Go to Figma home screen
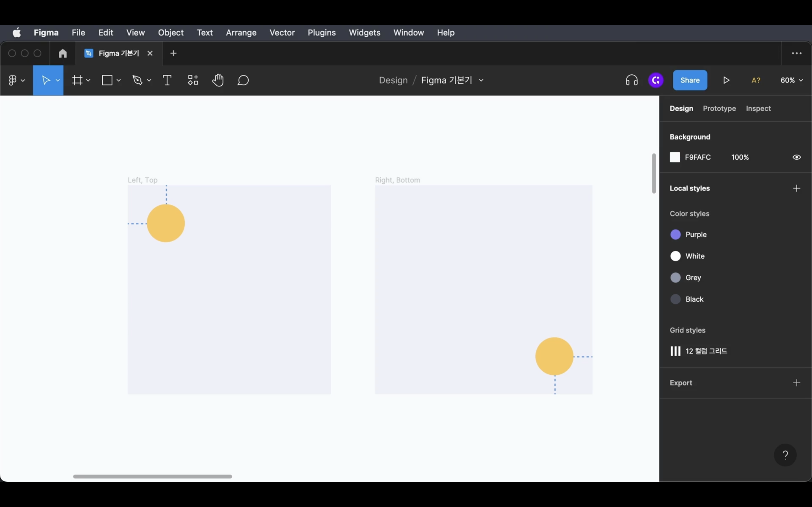The width and height of the screenshot is (812, 507). tap(63, 53)
